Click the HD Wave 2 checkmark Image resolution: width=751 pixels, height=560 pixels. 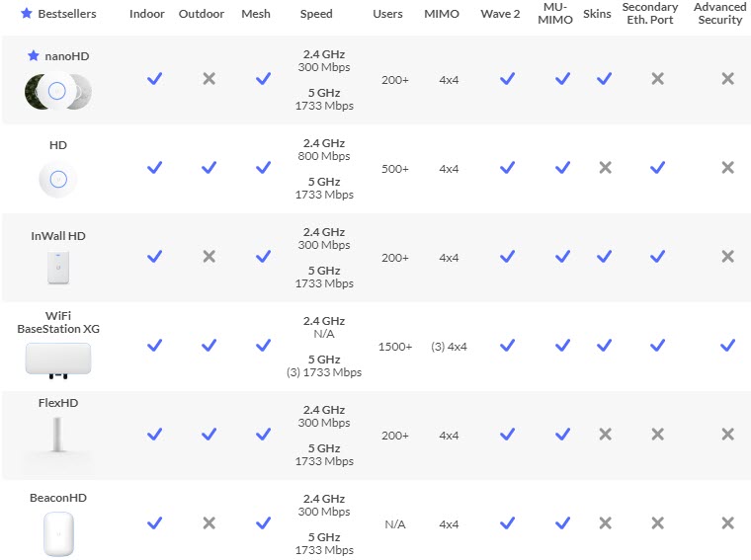click(x=507, y=168)
